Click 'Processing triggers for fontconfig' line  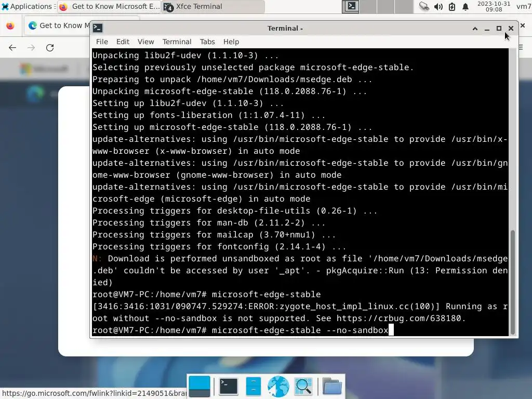click(x=219, y=247)
